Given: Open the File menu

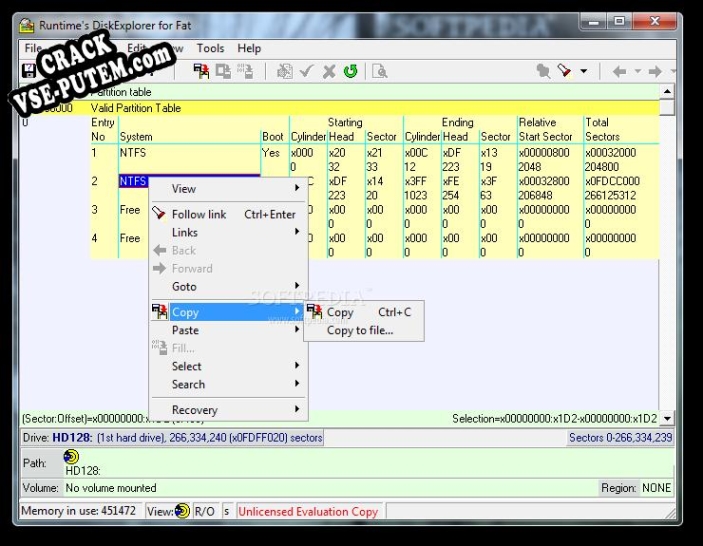Looking at the screenshot, I should point(33,48).
